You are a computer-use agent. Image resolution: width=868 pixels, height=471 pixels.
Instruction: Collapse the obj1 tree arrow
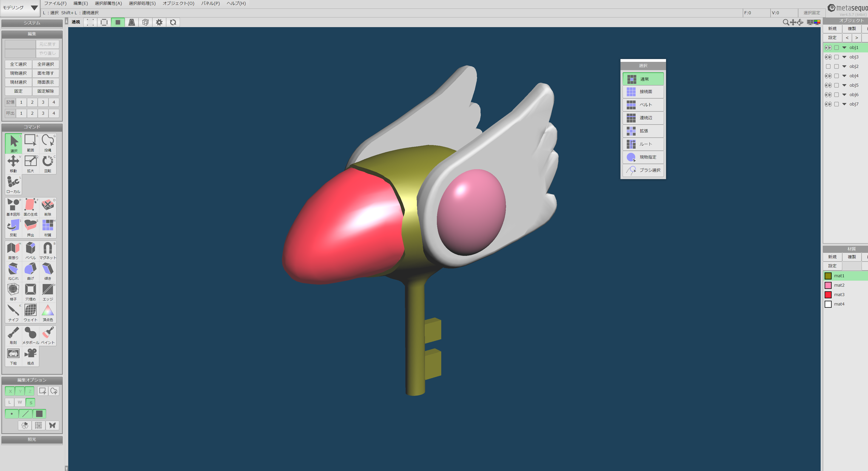pos(844,48)
